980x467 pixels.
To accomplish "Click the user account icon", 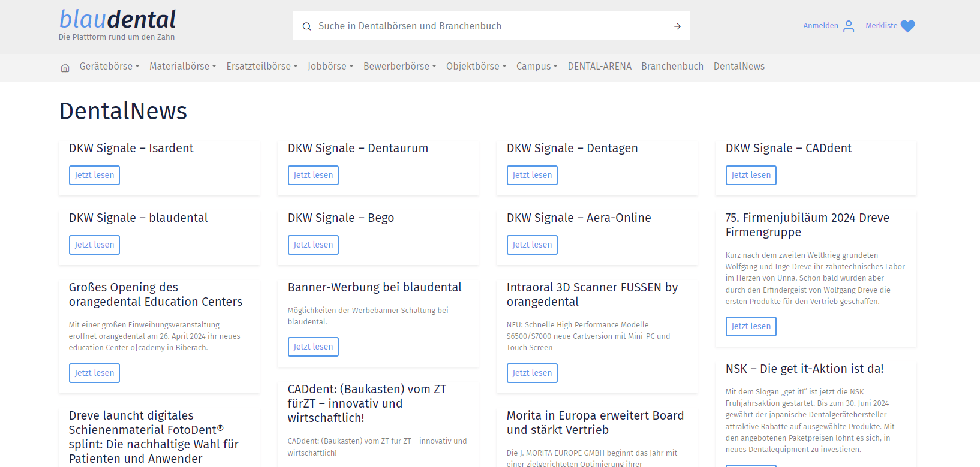I will 849,26.
